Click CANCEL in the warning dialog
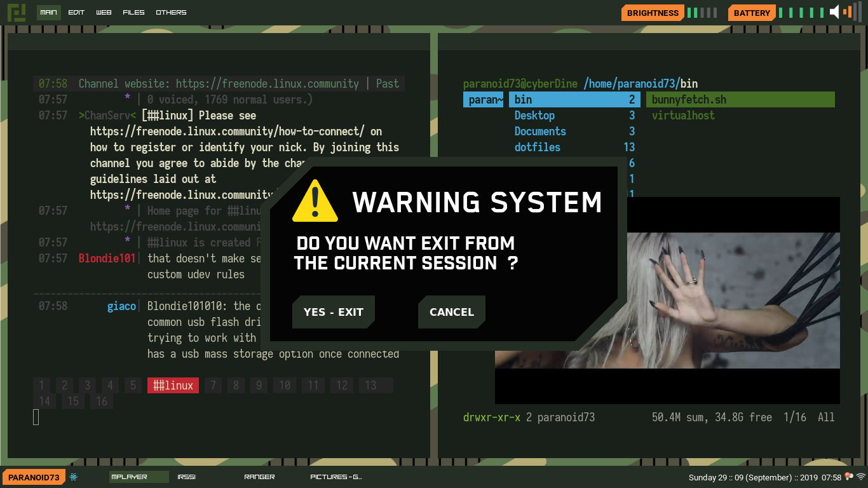This screenshot has width=868, height=488. (x=452, y=312)
